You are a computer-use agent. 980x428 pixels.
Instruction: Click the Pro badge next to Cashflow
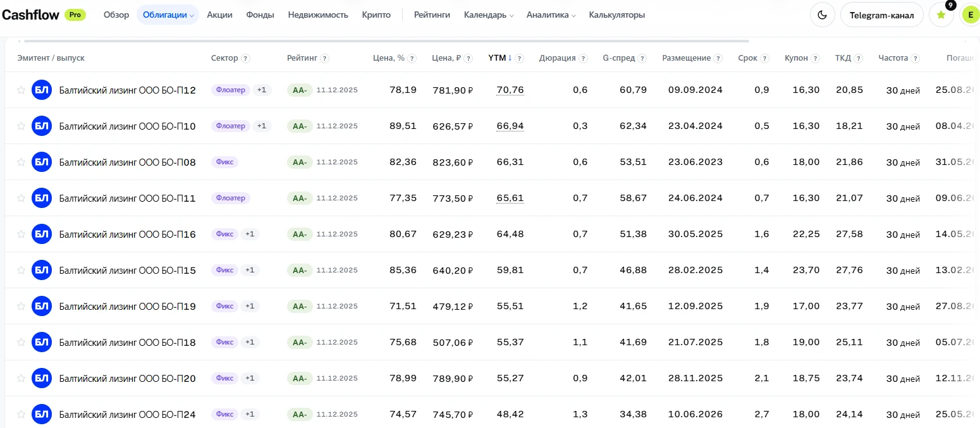[75, 15]
